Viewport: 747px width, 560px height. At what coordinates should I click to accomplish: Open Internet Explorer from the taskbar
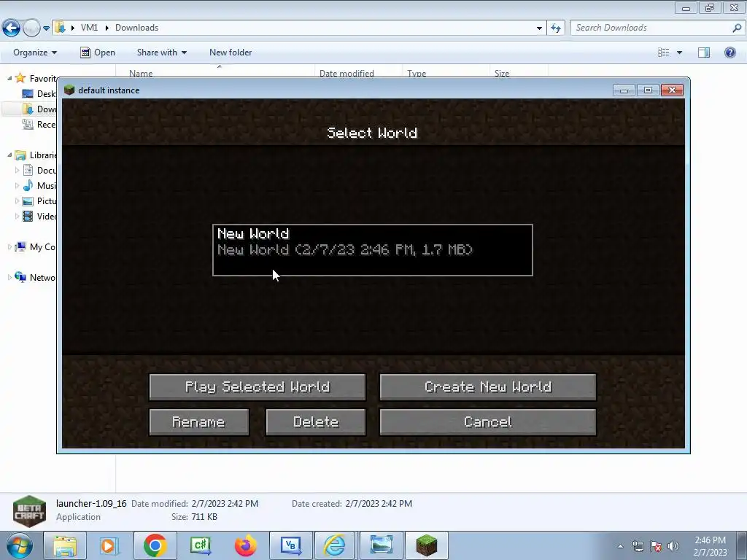(x=335, y=545)
